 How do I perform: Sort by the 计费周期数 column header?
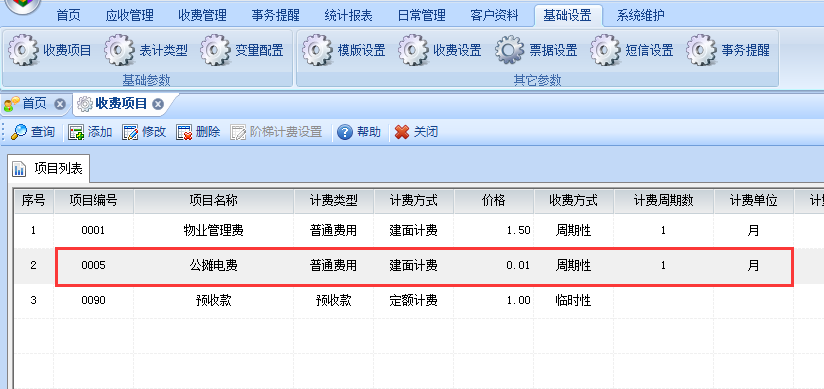(663, 201)
